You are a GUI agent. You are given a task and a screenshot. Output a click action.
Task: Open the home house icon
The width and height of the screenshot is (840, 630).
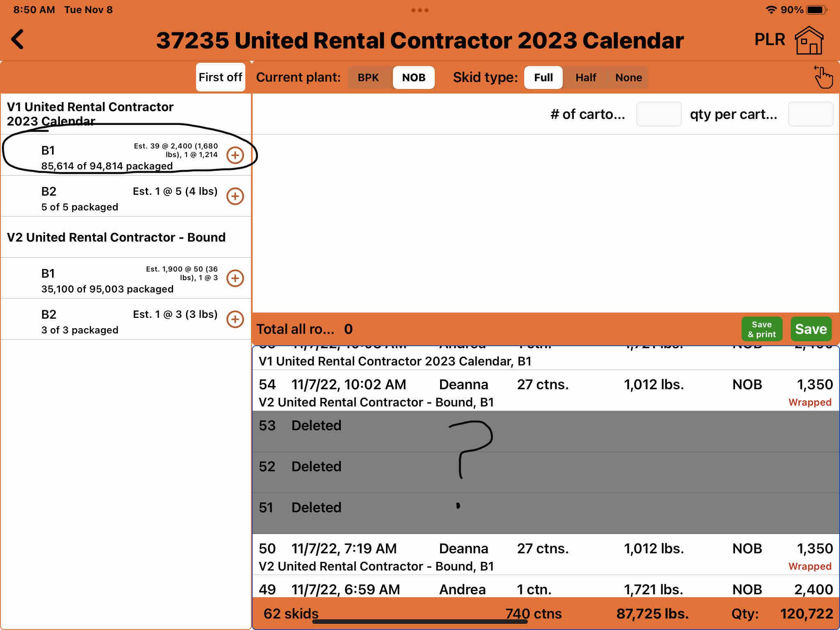click(x=809, y=40)
